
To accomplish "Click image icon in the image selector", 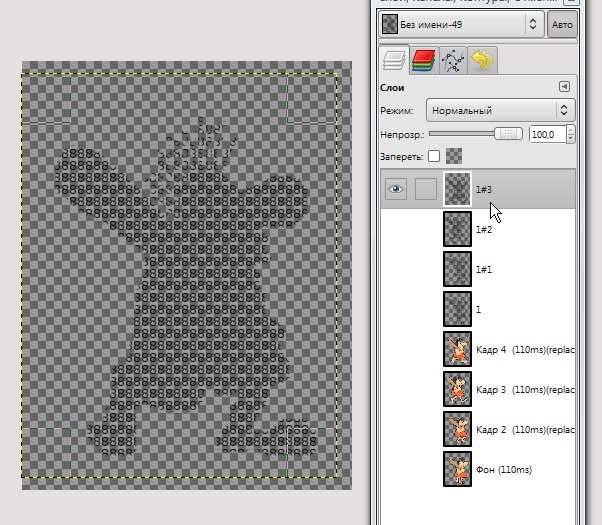I will click(x=390, y=24).
